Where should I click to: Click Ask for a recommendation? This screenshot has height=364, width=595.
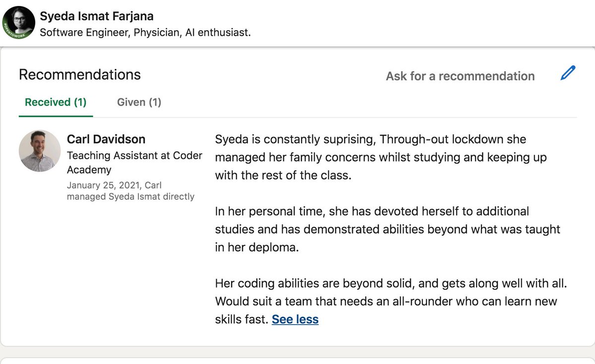click(460, 76)
